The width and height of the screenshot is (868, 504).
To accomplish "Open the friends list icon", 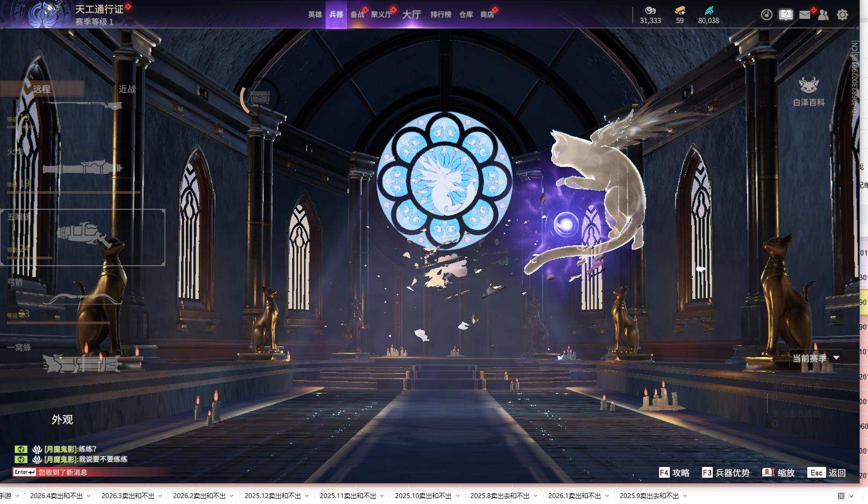I will pyautogui.click(x=823, y=14).
